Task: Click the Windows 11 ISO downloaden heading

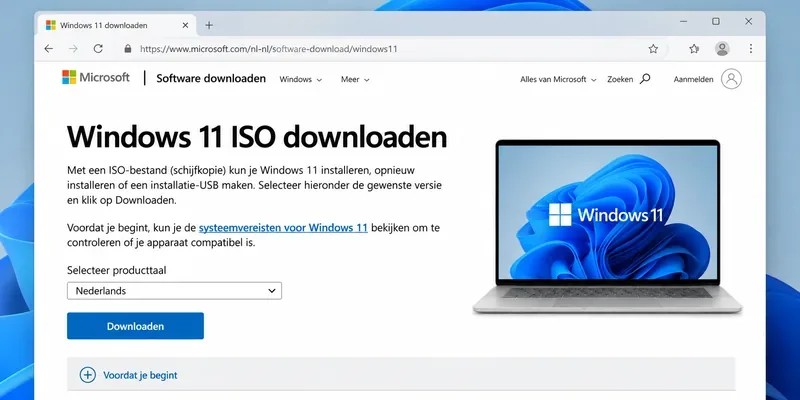Action: (x=257, y=137)
